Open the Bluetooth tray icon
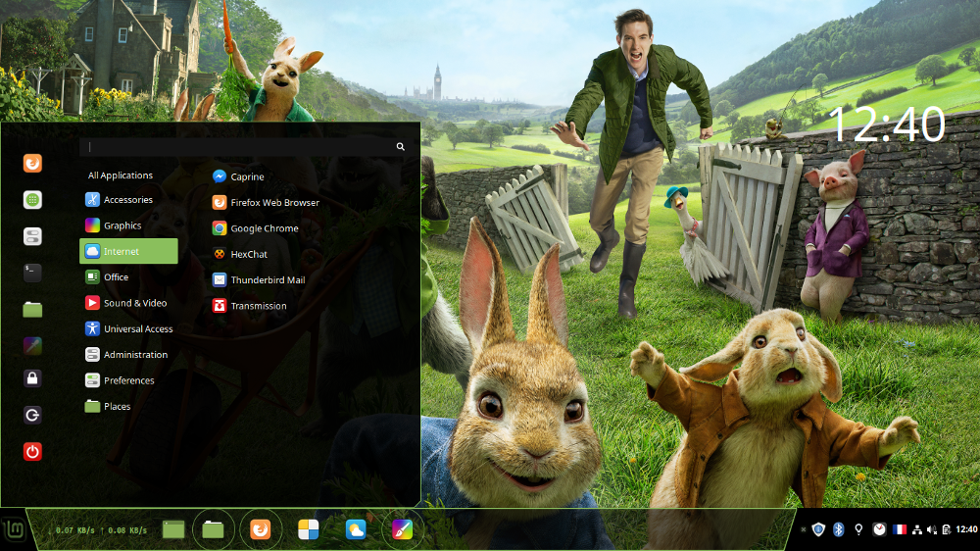Viewport: 980px width, 551px height. click(839, 529)
